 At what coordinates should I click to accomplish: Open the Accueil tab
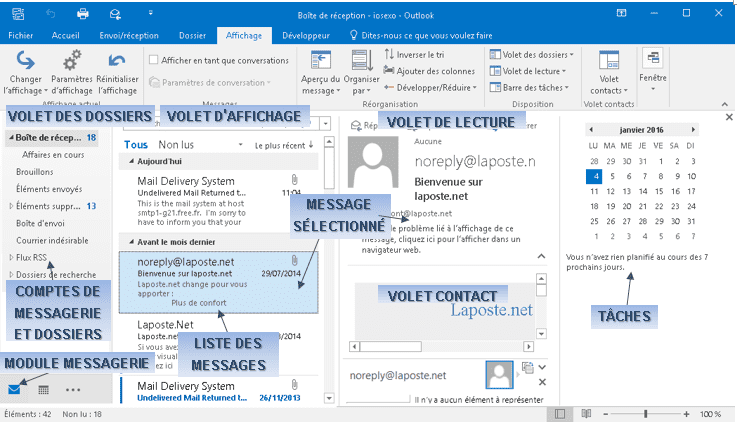tap(65, 36)
